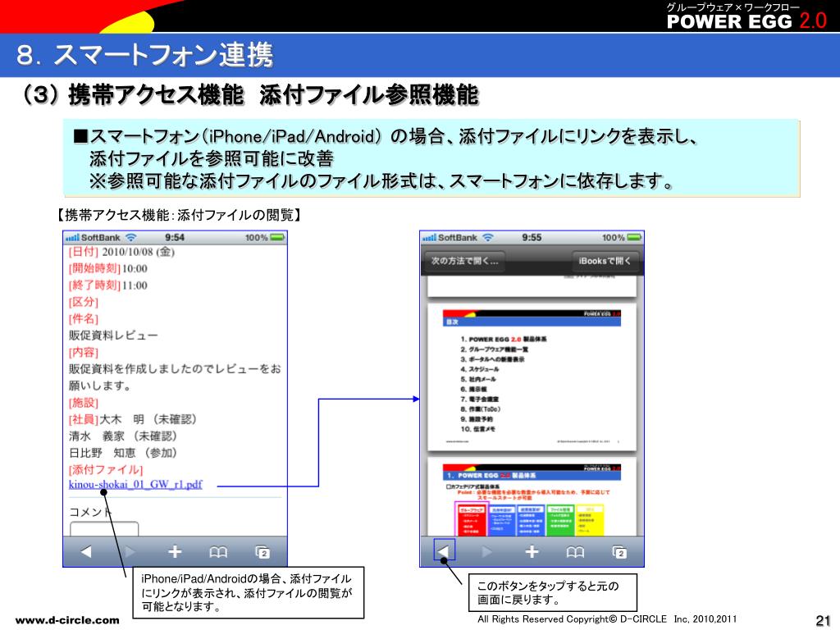Click the 清水 義家 (未確認) entry
Image resolution: width=840 pixels, height=630 pixels.
(x=123, y=436)
